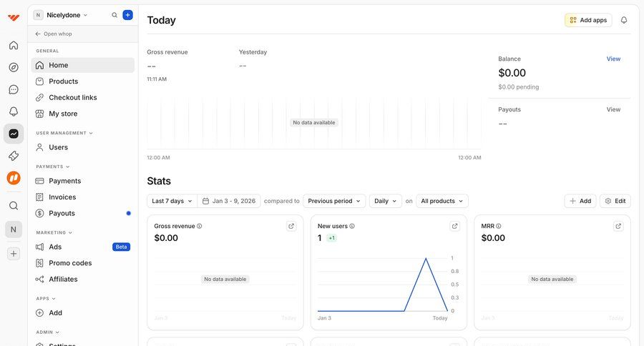Open the Previous period dropdown
The height and width of the screenshot is (346, 644).
(334, 201)
